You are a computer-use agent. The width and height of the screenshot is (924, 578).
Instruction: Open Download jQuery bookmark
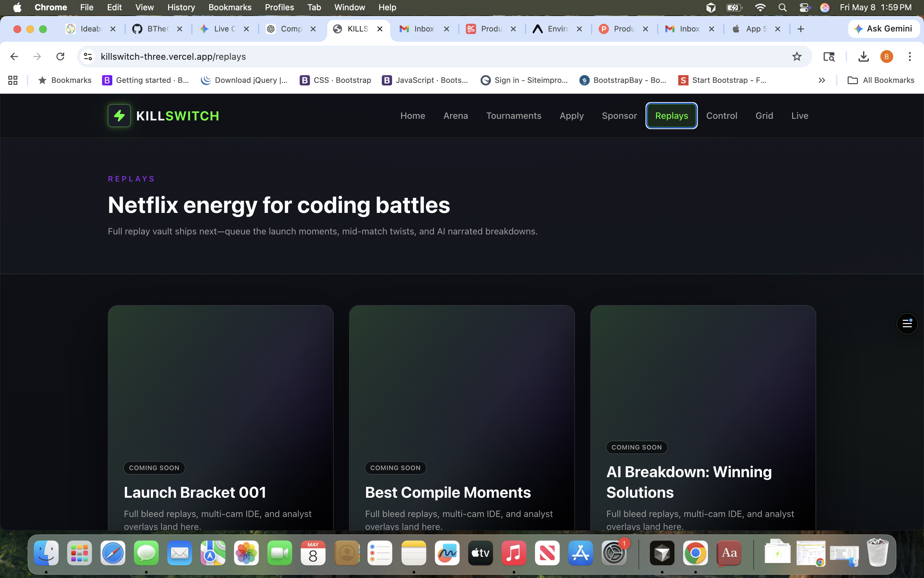pos(244,80)
